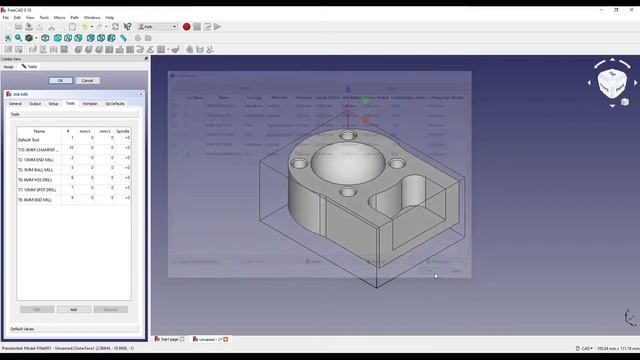Click the Edit button below tool list
Screen dimensions: 640x360
click(37, 309)
